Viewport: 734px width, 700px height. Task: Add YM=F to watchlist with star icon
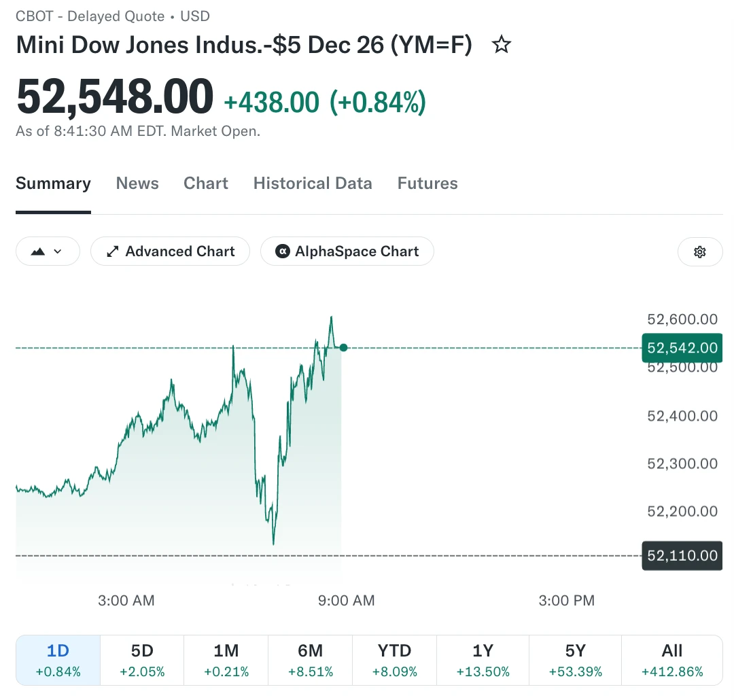coord(502,45)
